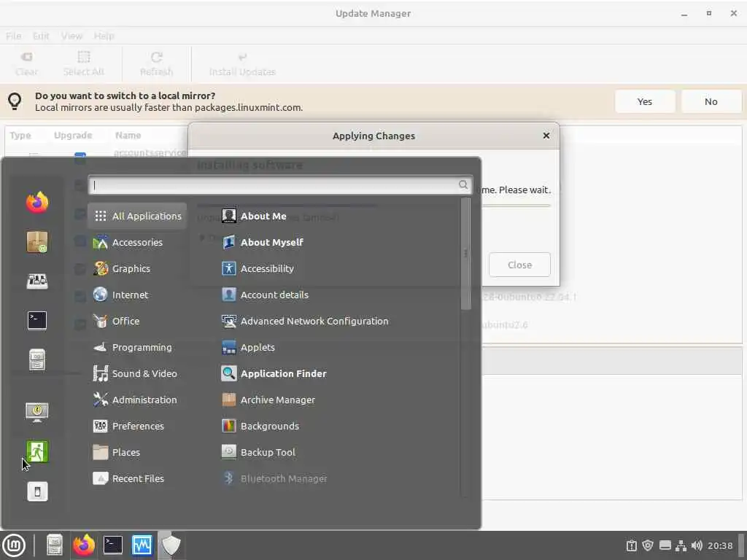Close the Applying Changes dialog with X
Screen dimensions: 747x560
[x=546, y=136]
